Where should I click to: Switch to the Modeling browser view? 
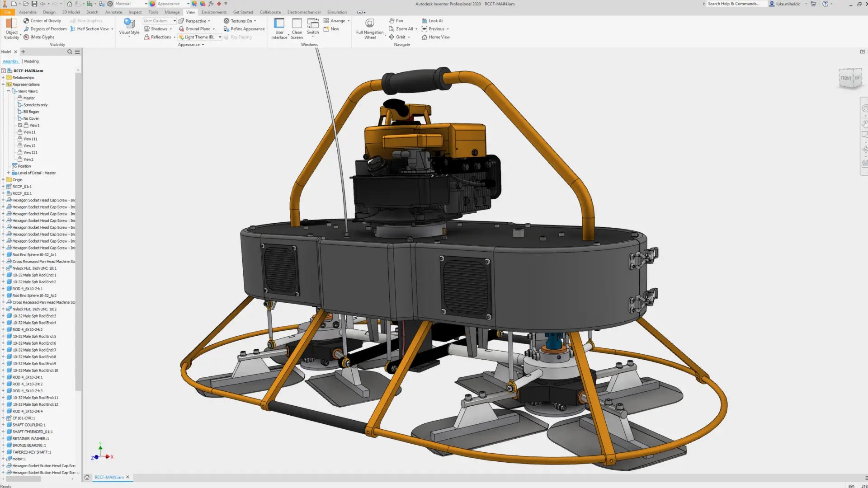[31, 61]
